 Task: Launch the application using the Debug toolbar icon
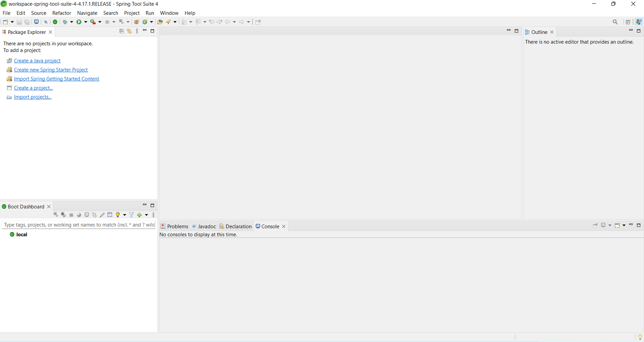click(65, 22)
